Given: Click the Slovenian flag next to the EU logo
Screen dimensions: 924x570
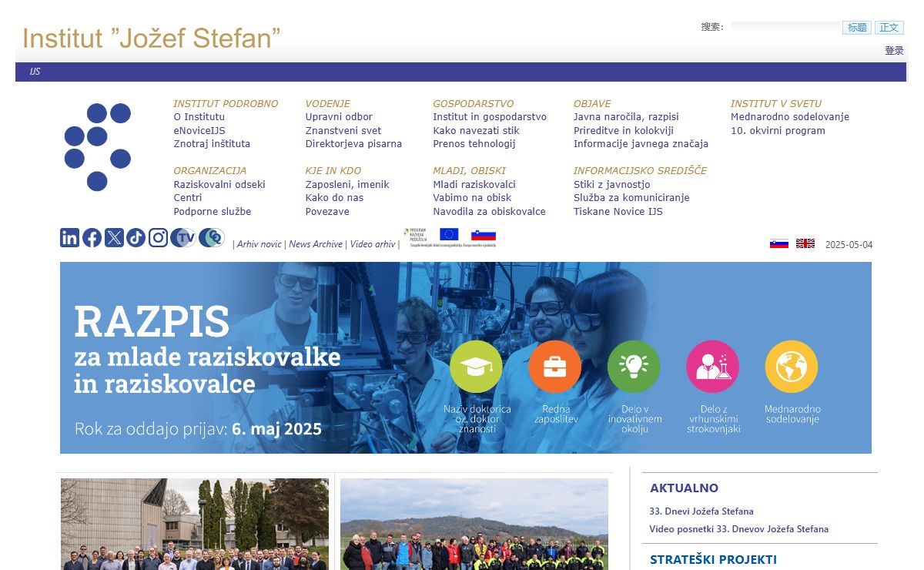Looking at the screenshot, I should (x=484, y=236).
